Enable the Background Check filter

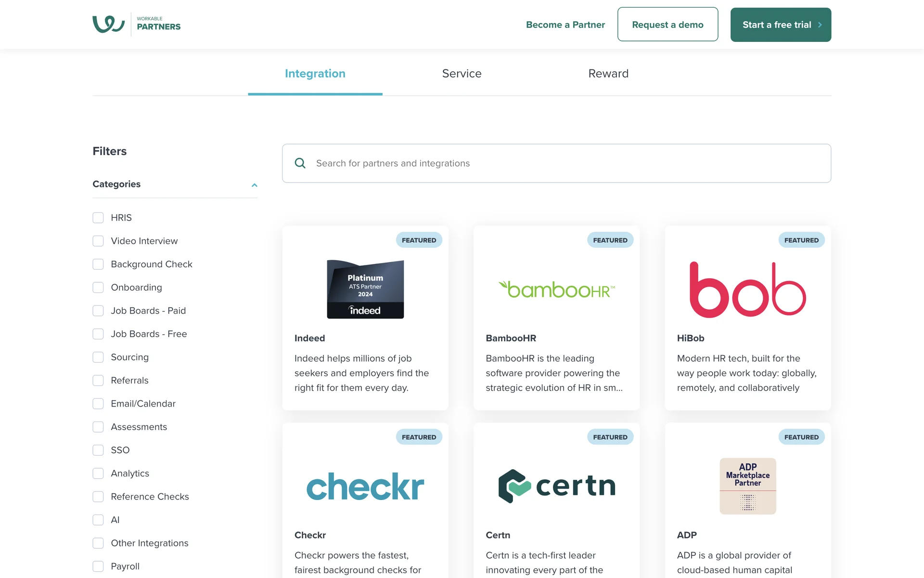tap(98, 264)
